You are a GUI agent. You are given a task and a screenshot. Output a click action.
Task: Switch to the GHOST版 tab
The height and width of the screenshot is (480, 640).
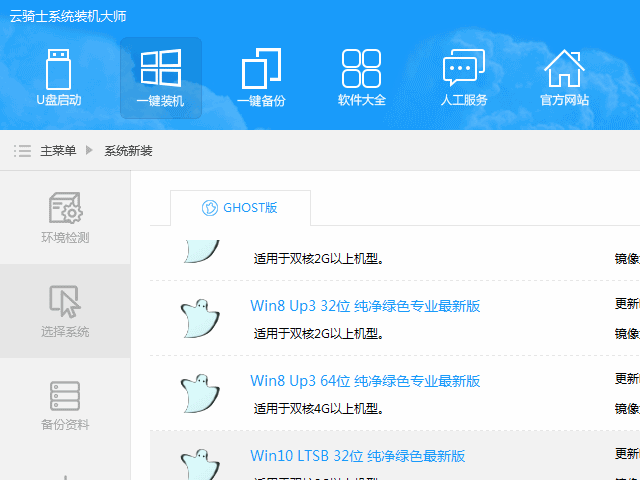click(x=240, y=208)
